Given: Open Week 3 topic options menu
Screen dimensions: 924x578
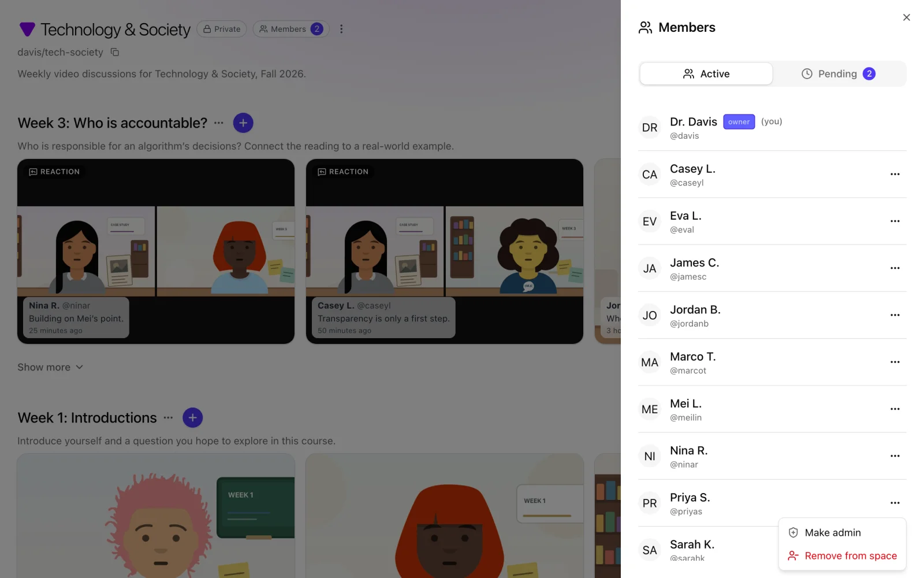Looking at the screenshot, I should [218, 123].
